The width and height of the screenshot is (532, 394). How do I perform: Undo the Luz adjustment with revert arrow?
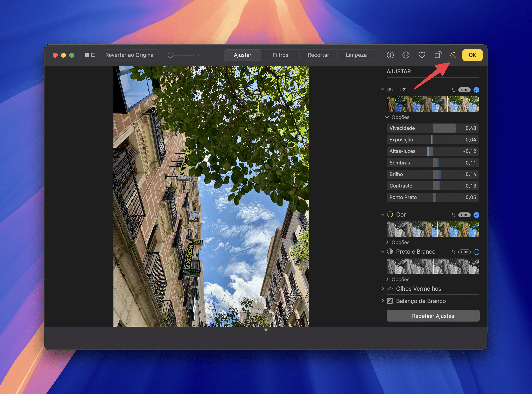click(453, 90)
